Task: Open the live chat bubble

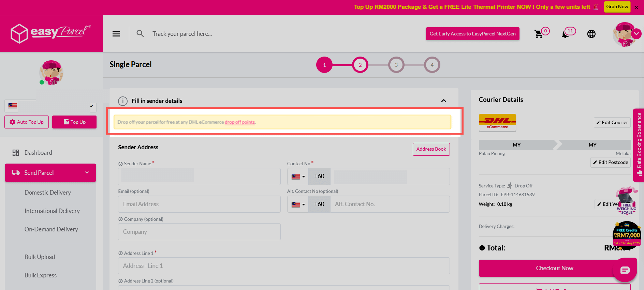Action: (625, 270)
